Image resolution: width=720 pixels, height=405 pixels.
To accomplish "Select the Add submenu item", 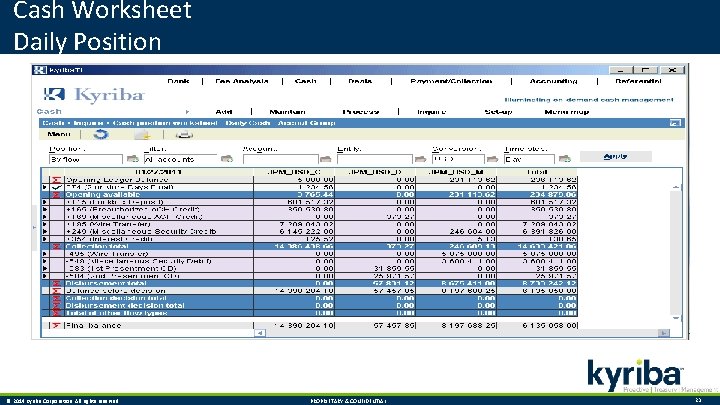I will (224, 112).
